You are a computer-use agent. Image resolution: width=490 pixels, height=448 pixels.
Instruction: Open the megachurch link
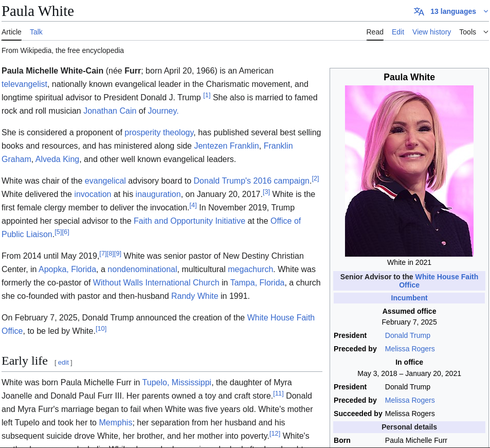coord(250,269)
